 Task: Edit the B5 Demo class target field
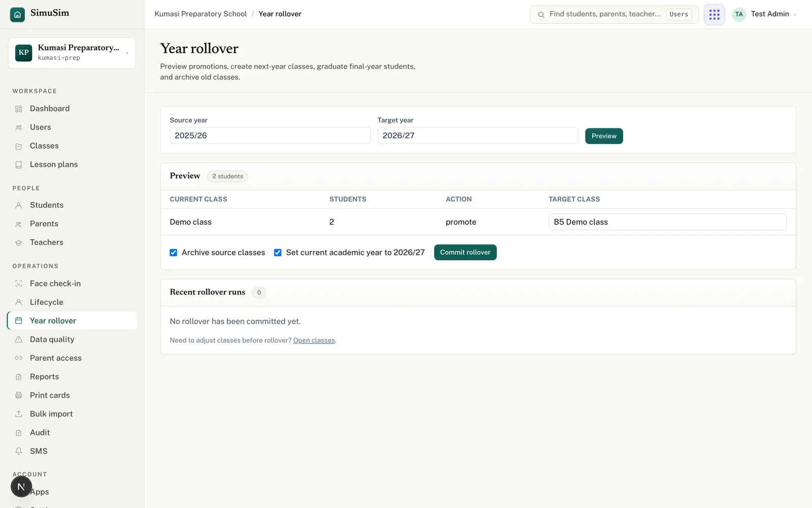667,222
